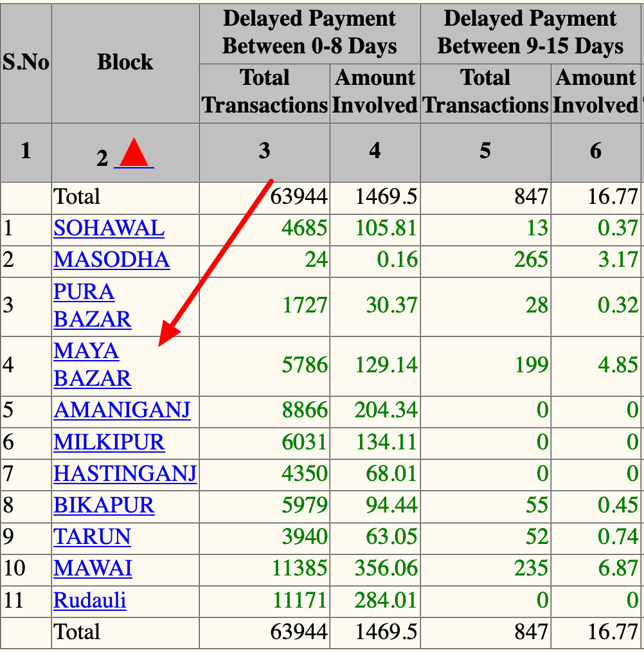Select the Delayed Payment Between 0-8 Days header
644x652 pixels.
click(310, 32)
